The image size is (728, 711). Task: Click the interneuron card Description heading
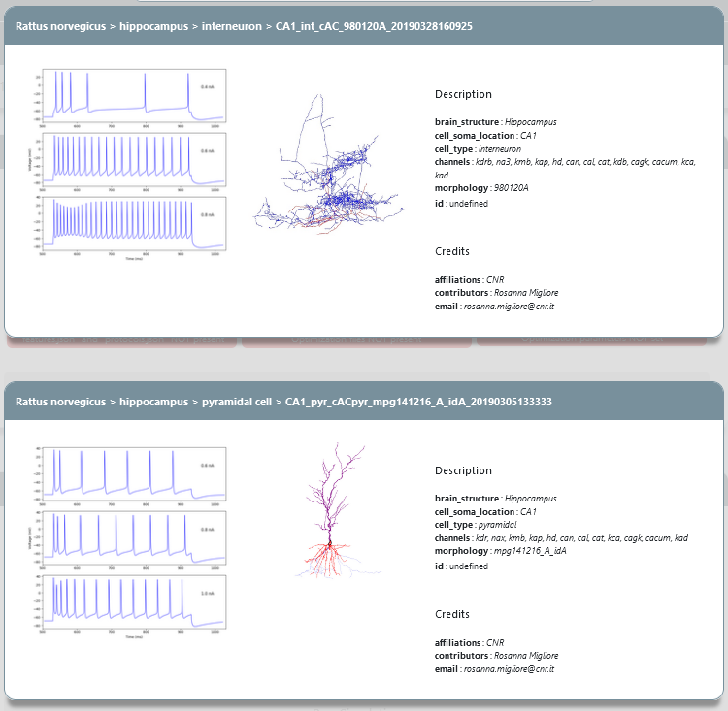pos(463,95)
